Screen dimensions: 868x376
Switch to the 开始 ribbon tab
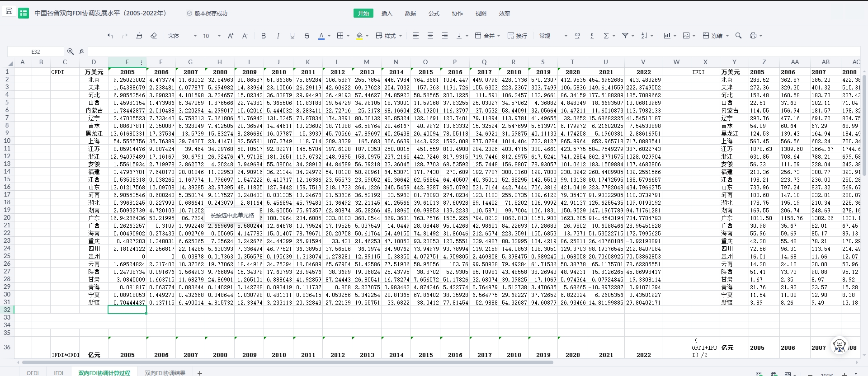(x=363, y=13)
